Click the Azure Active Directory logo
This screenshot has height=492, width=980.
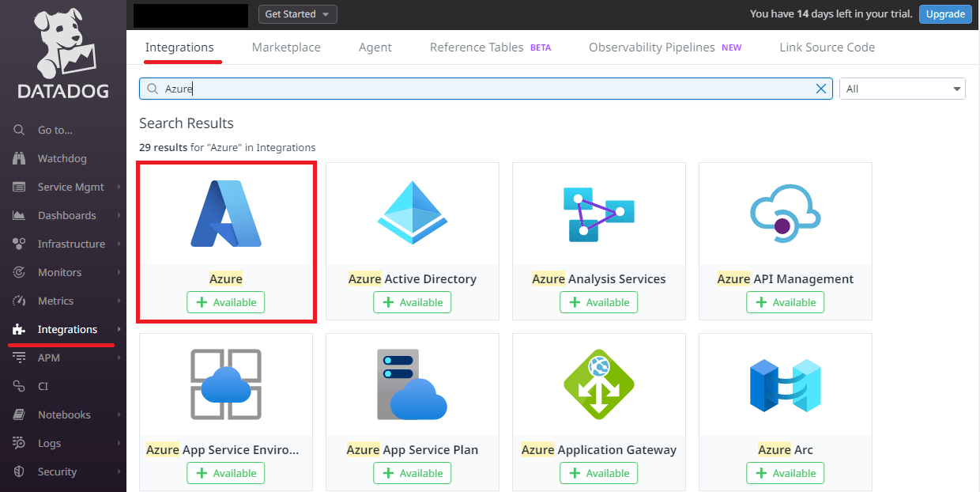click(x=413, y=213)
